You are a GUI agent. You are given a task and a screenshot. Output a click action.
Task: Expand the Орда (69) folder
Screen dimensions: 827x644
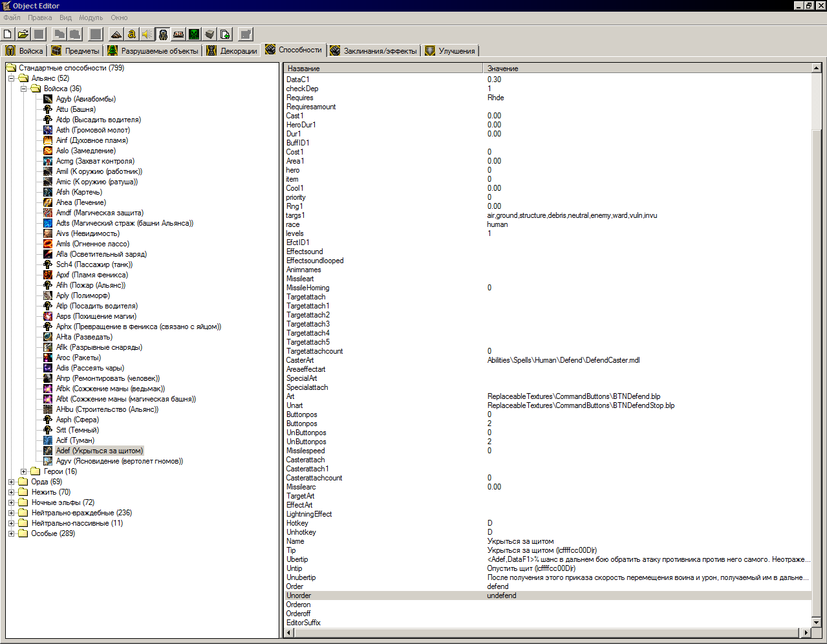tap(11, 482)
